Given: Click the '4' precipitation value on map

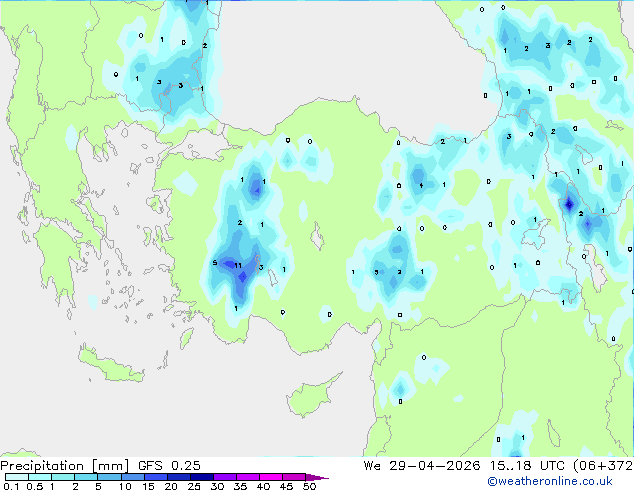Looking at the screenshot, I should coord(421,186).
